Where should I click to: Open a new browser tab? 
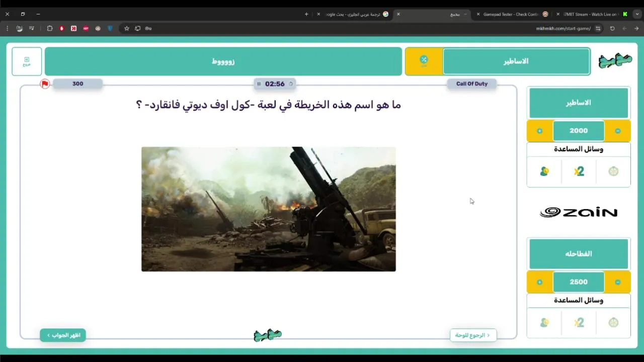(306, 14)
